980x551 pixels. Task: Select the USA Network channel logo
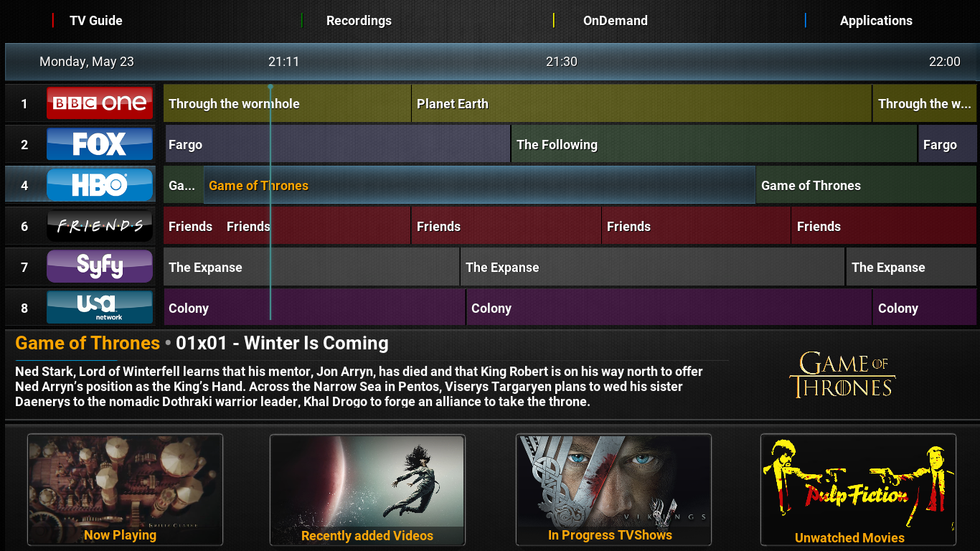[x=100, y=308]
